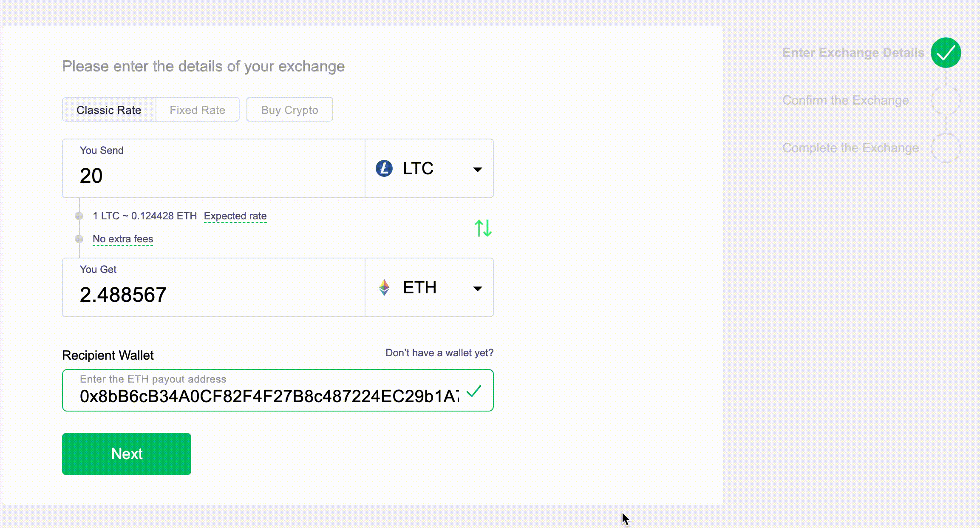The image size is (980, 528).
Task: Focus the ETH payout address field
Action: 278,390
